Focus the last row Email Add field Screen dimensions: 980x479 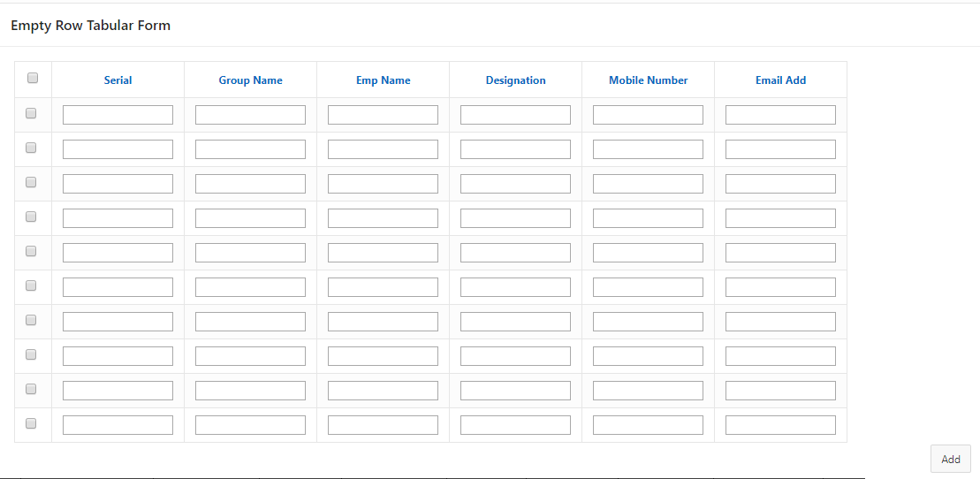pos(780,425)
